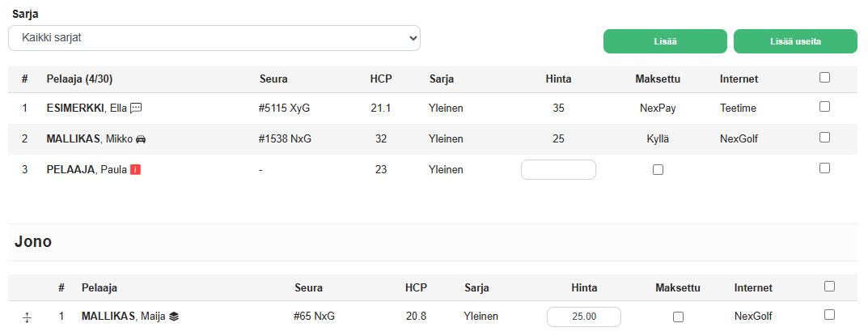Click the Lisää button

click(x=665, y=41)
